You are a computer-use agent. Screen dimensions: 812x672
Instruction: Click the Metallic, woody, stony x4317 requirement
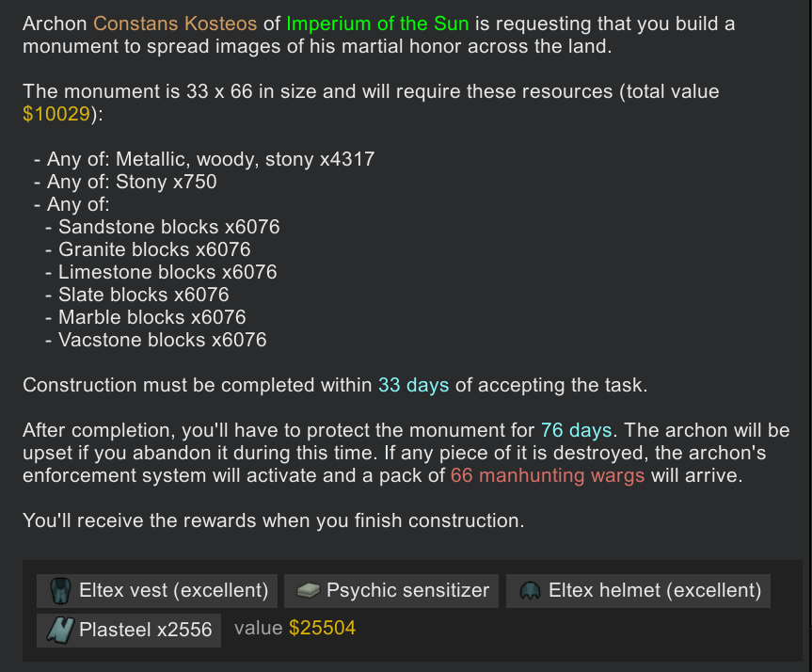point(245,159)
